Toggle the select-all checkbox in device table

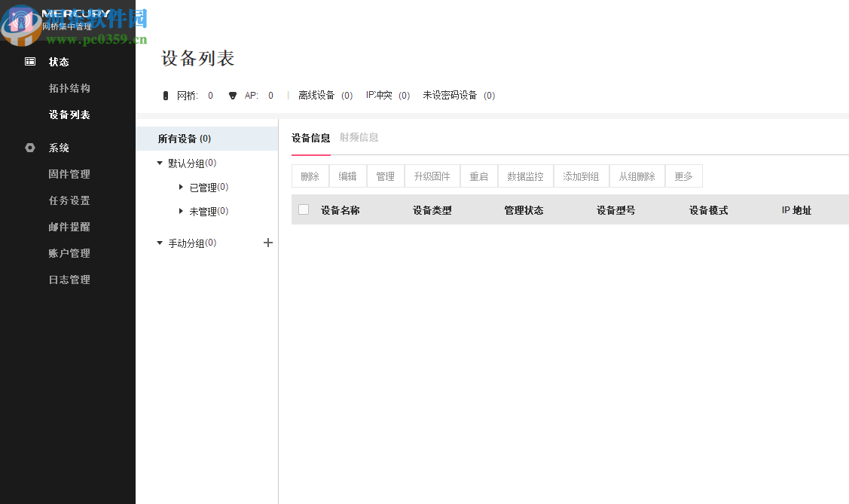(x=304, y=209)
